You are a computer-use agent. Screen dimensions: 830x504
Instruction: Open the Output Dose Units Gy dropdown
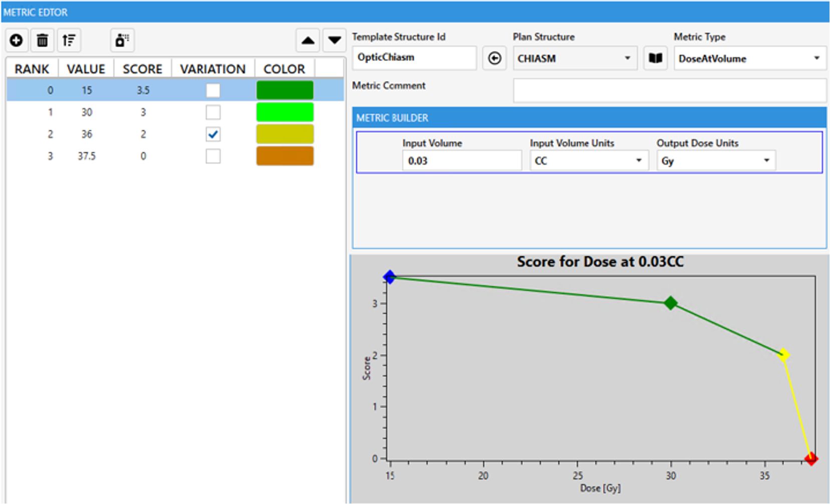(x=716, y=161)
